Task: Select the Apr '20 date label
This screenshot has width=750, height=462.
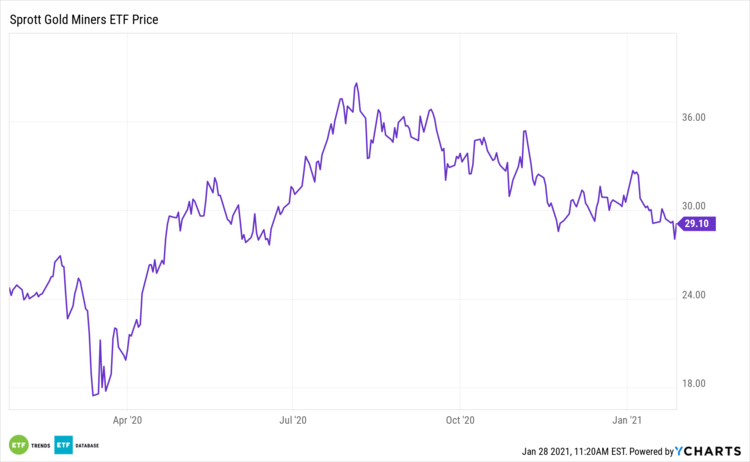Action: coord(128,421)
